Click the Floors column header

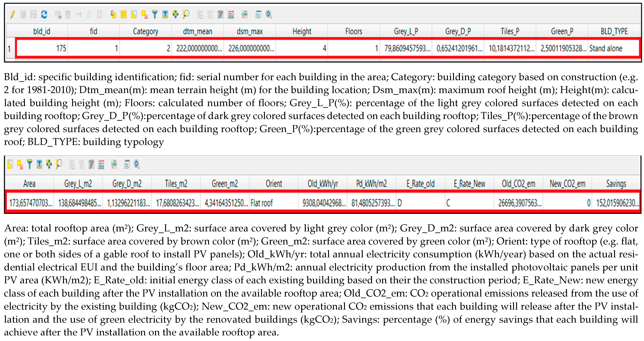[x=353, y=31]
